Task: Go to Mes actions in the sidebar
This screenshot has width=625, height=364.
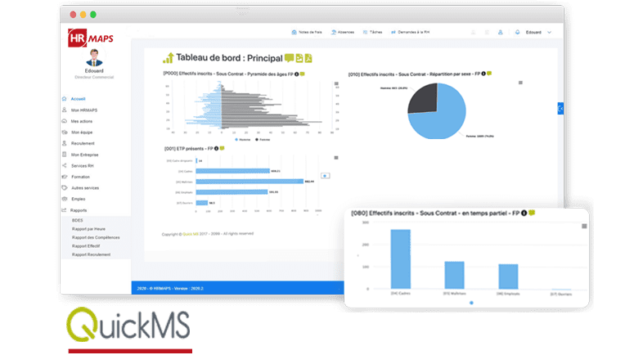Action: coord(82,121)
